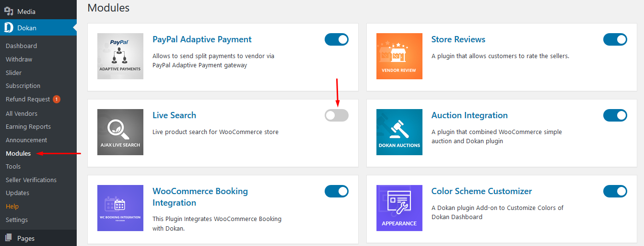This screenshot has width=644, height=246.
Task: Click the PayPal Adaptive Payment module title
Action: coord(202,39)
